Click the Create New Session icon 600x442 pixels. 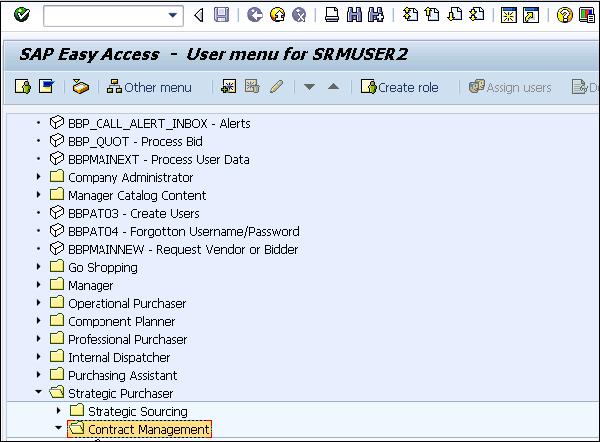pyautogui.click(x=509, y=15)
